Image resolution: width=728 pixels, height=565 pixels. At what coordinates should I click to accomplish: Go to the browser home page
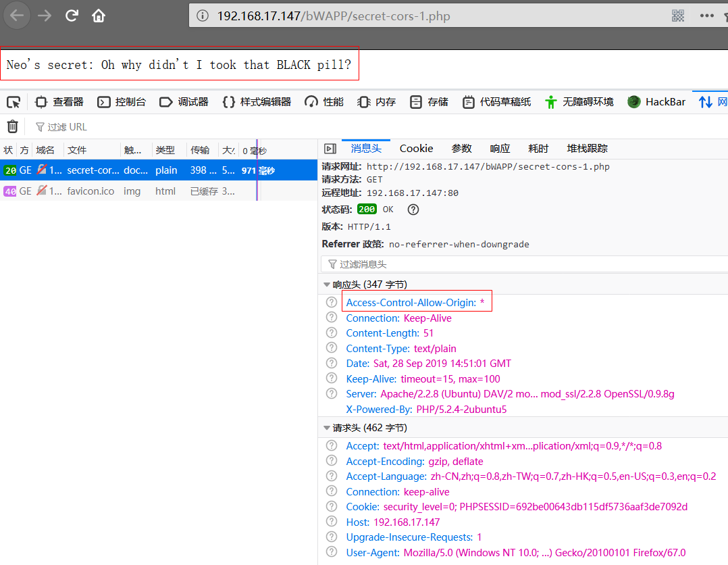pyautogui.click(x=99, y=16)
